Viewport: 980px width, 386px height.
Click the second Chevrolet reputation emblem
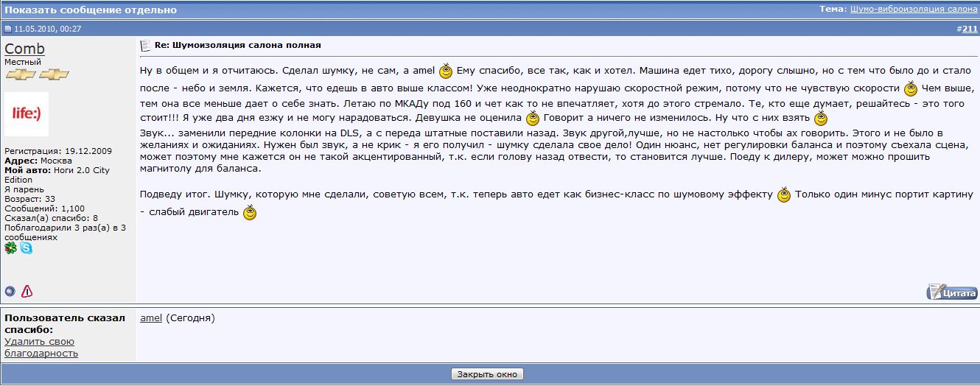coord(54,74)
